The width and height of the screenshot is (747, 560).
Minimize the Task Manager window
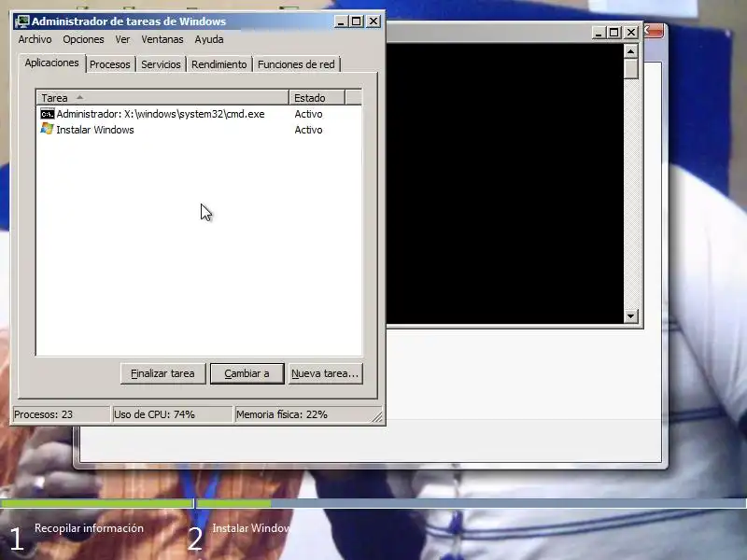pos(341,21)
